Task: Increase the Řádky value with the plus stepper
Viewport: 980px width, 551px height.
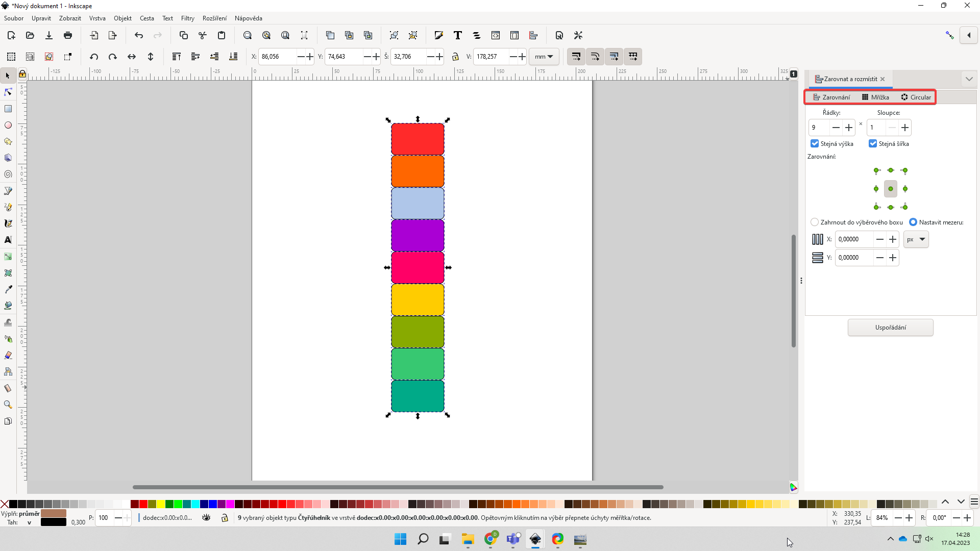Action: coord(849,128)
